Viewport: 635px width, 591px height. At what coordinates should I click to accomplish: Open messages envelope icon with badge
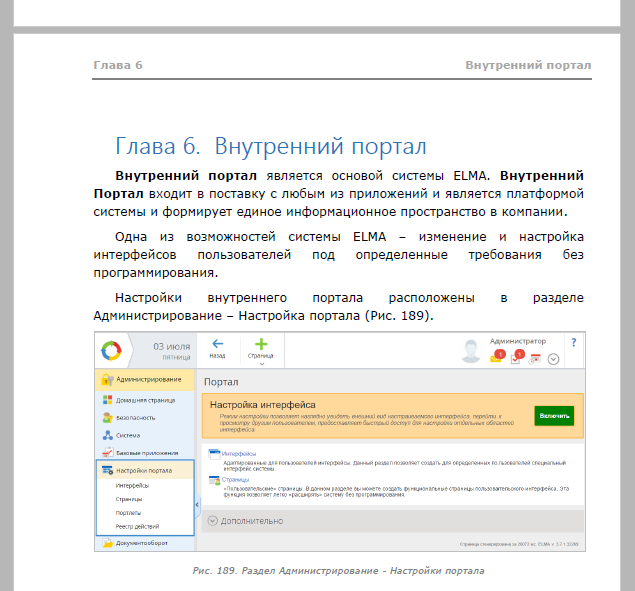click(497, 357)
